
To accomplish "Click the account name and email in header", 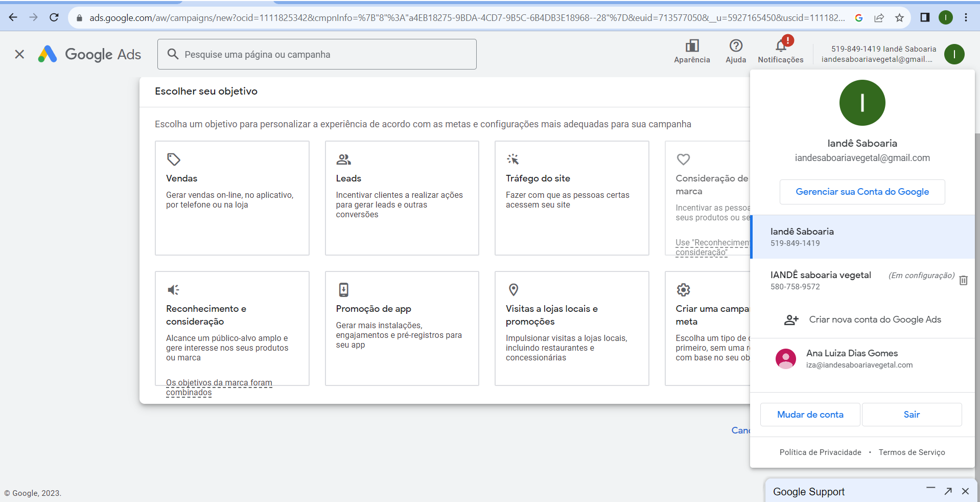I will click(878, 54).
